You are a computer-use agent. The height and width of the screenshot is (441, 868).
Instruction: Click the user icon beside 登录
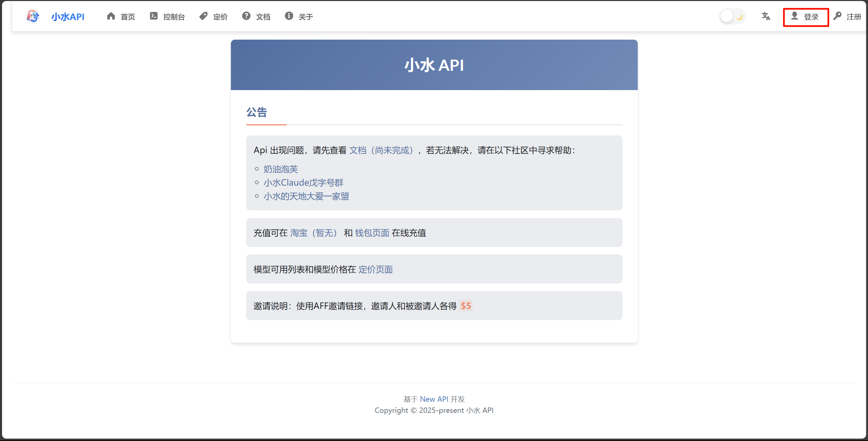coord(794,16)
